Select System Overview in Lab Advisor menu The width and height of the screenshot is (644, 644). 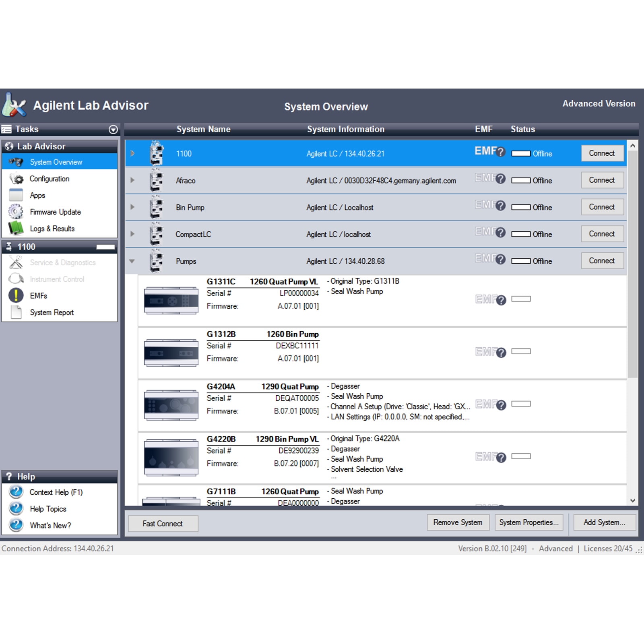click(56, 162)
